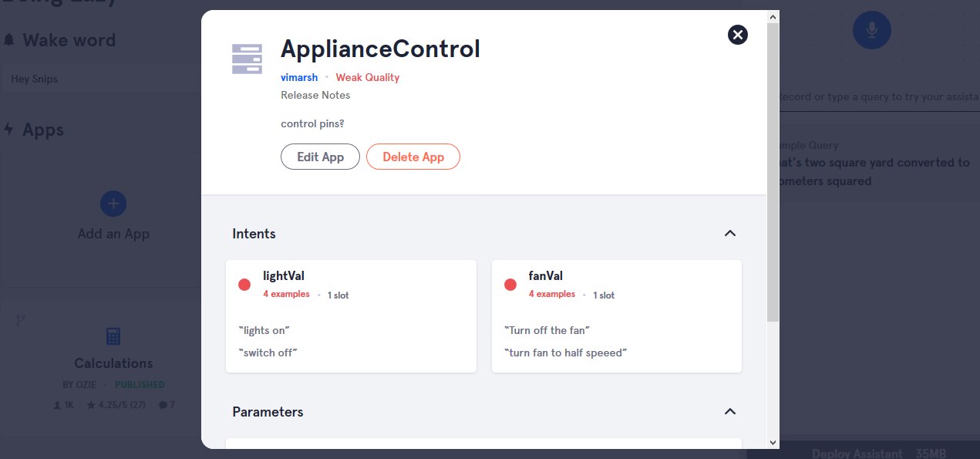Click the Calculations calculator icon
The height and width of the screenshot is (459, 980).
[113, 336]
